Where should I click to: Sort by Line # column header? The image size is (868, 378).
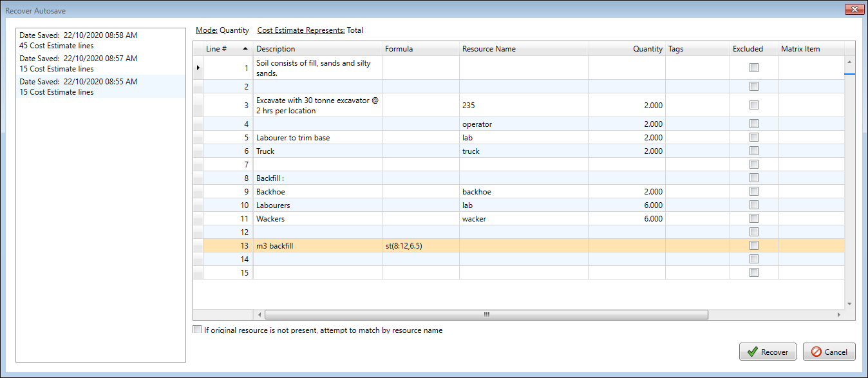coord(225,49)
